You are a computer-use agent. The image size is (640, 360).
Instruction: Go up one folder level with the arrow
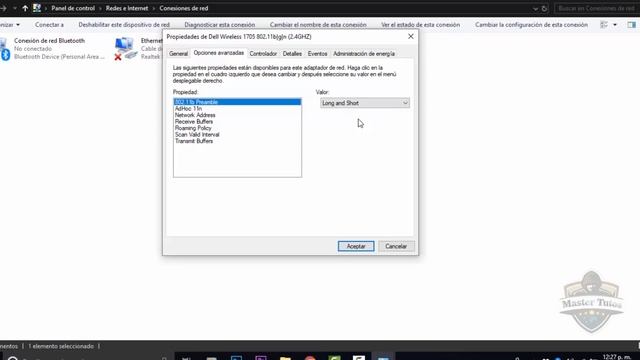coord(25,8)
